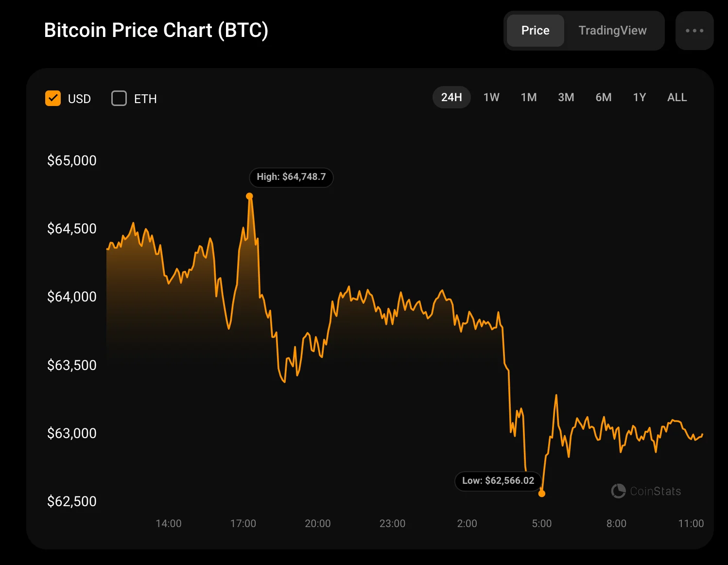Uncheck the USD currency checkbox
Viewport: 728px width, 565px height.
[53, 98]
